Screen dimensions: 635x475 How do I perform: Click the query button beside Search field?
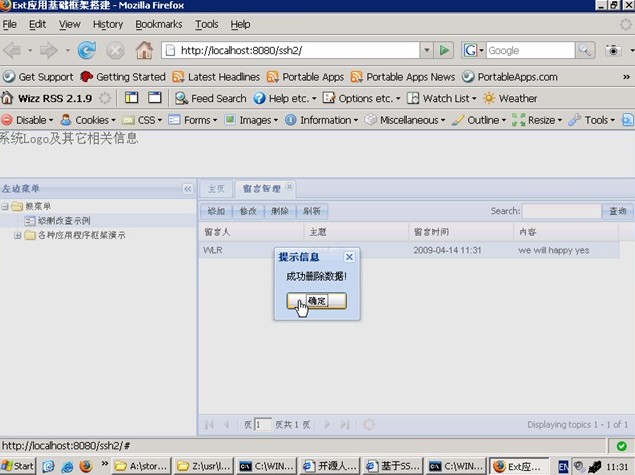click(618, 211)
